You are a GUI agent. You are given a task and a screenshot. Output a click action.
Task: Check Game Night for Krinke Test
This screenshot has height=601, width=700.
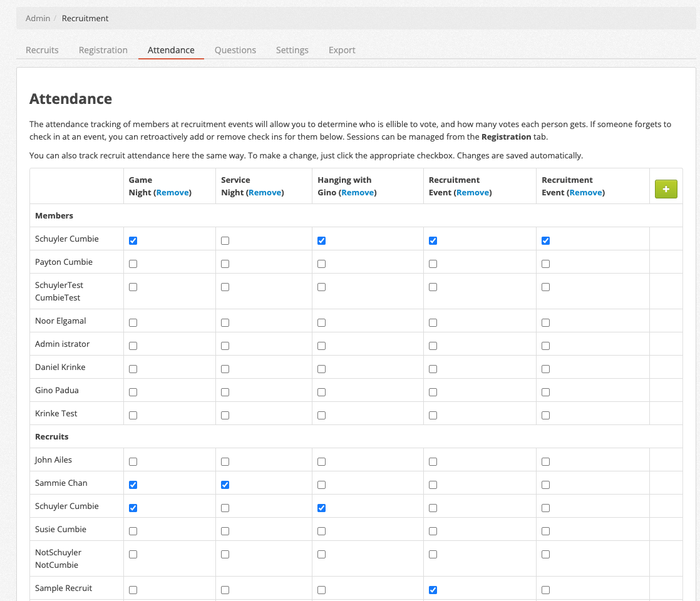point(133,415)
